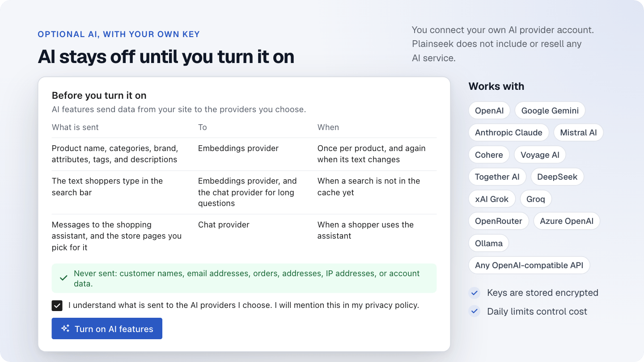The width and height of the screenshot is (644, 362).
Task: Click 'OPTIONAL AI, WITH YOUR OWN KEY' label
Action: [119, 34]
